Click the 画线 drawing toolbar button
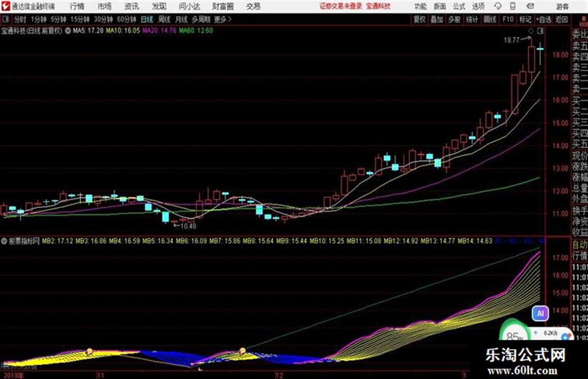This screenshot has height=379, width=588. click(490, 19)
